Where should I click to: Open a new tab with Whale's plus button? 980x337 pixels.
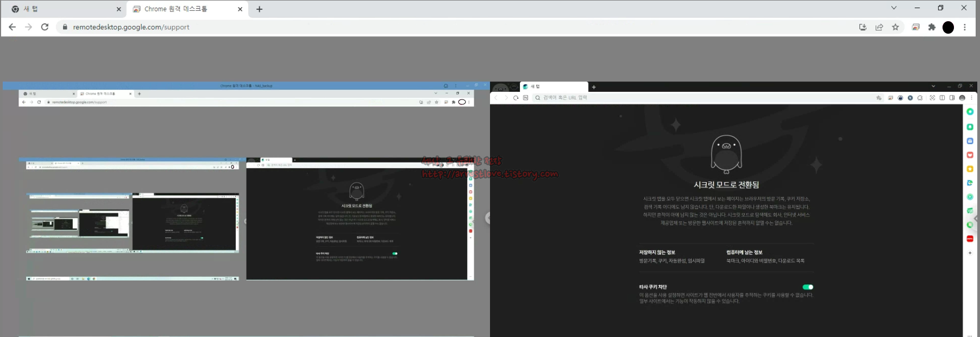tap(594, 87)
